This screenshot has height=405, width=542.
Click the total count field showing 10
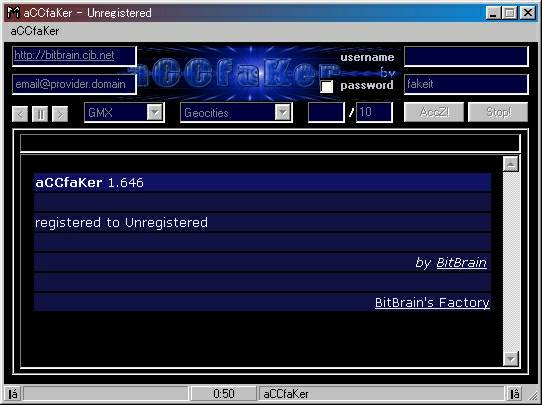(374, 112)
